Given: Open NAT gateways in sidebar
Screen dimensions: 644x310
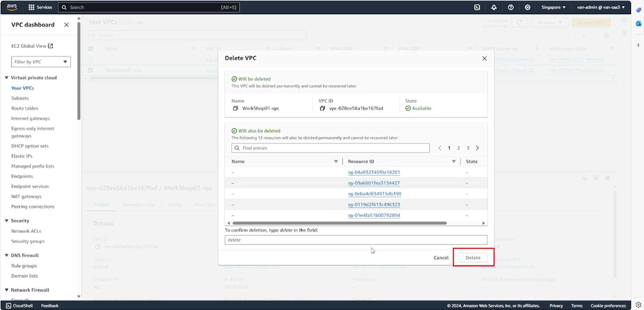Looking at the screenshot, I should [x=26, y=197].
